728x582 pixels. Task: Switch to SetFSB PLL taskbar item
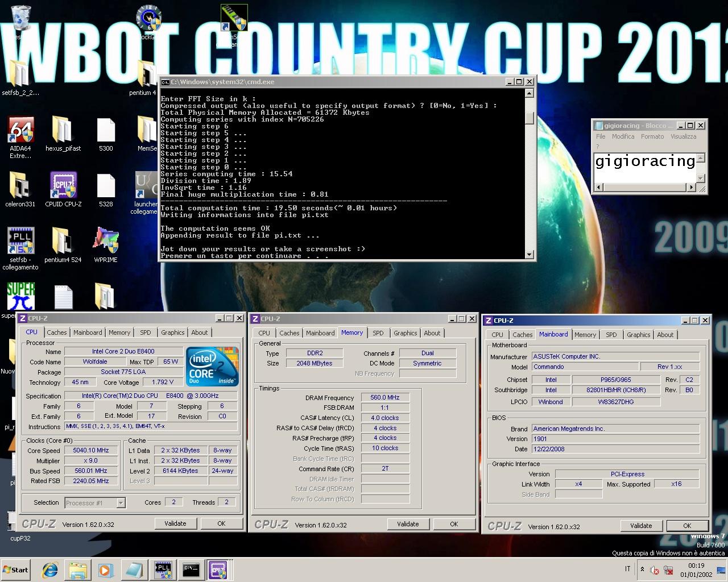(163, 569)
